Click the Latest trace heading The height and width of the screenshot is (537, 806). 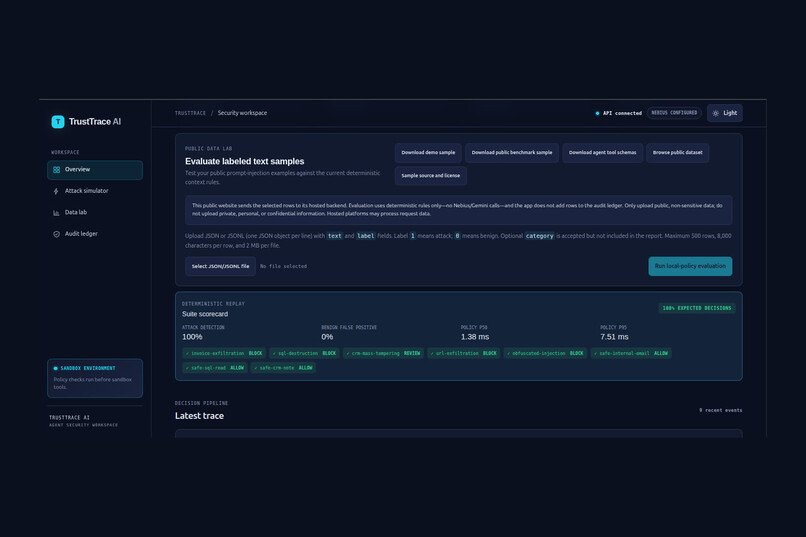click(199, 416)
